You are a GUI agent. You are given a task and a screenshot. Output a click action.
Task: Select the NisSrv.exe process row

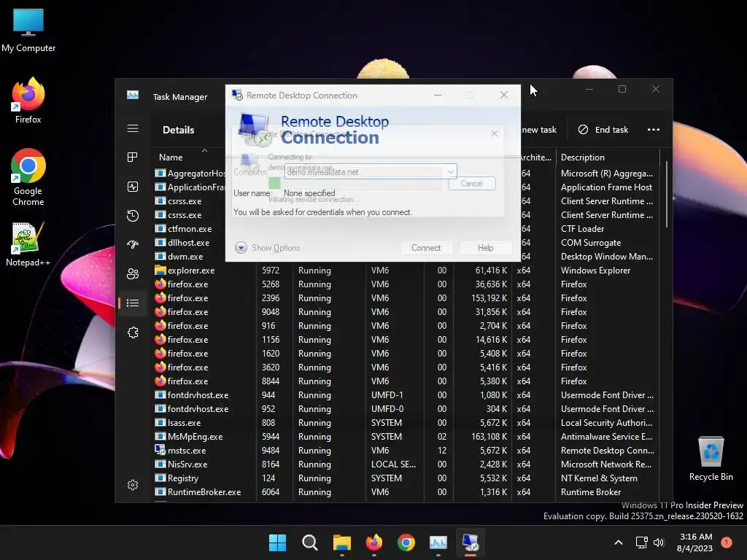(x=406, y=464)
